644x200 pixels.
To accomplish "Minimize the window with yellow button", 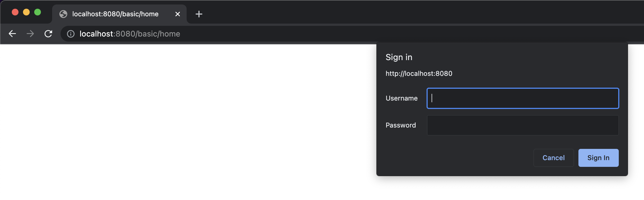I will [26, 12].
